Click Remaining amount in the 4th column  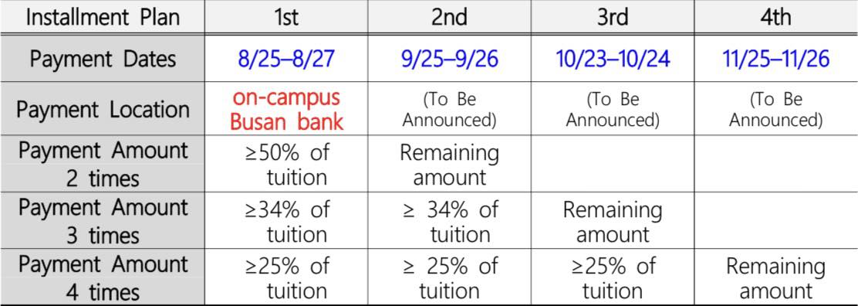tap(775, 279)
